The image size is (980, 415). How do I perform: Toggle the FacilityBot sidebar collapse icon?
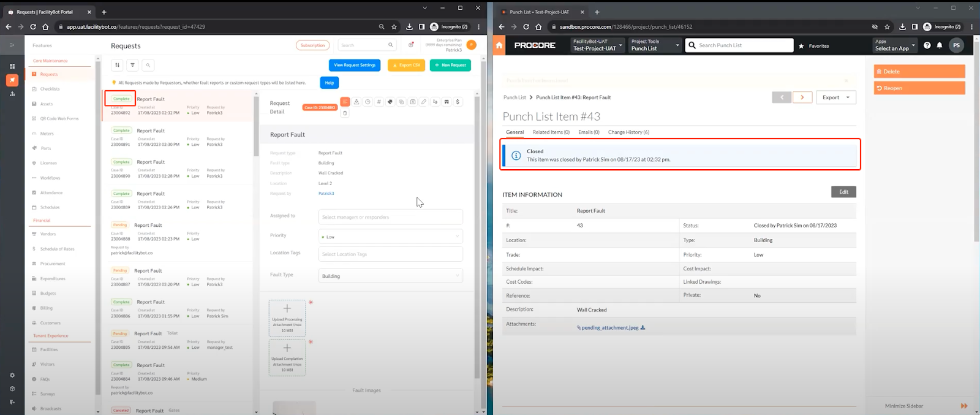coord(12,45)
